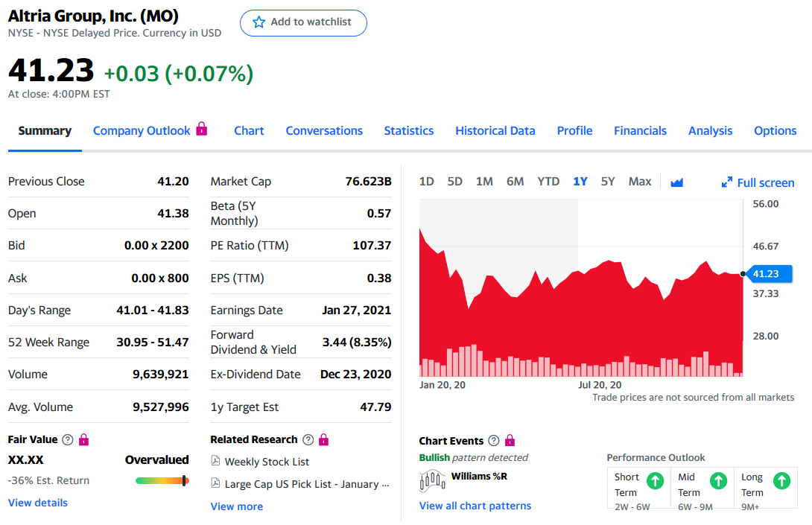Go to the Conversations tab
The width and height of the screenshot is (812, 525).
coord(324,130)
